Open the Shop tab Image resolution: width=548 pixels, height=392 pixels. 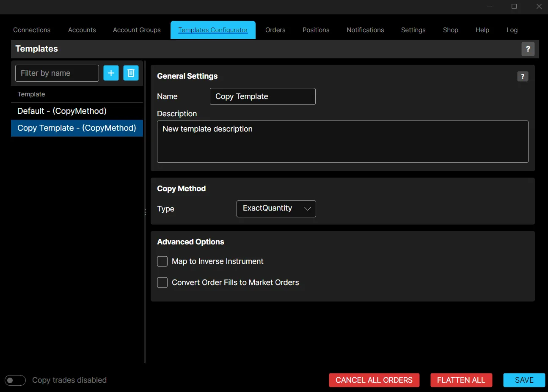[451, 30]
